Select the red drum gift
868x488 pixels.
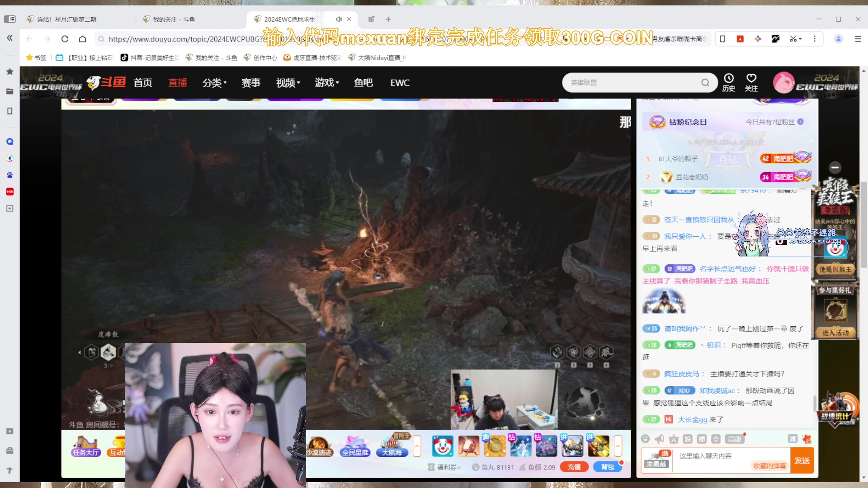click(468, 446)
